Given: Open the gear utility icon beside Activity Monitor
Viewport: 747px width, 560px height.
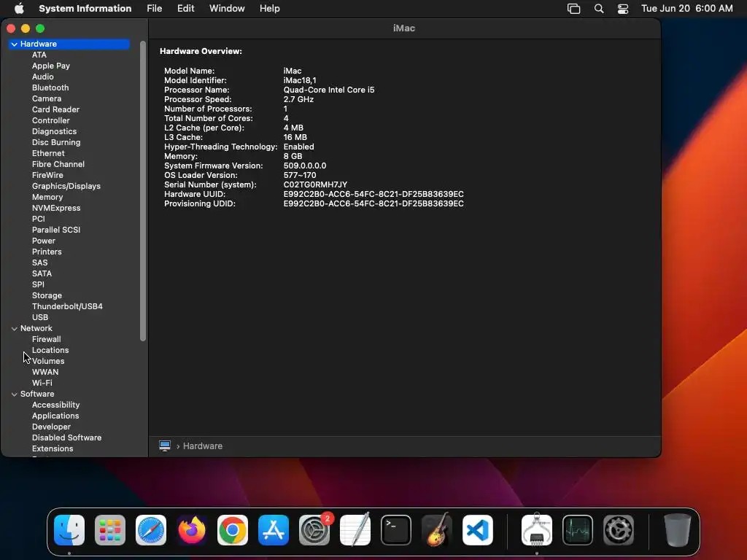Looking at the screenshot, I should point(619,530).
